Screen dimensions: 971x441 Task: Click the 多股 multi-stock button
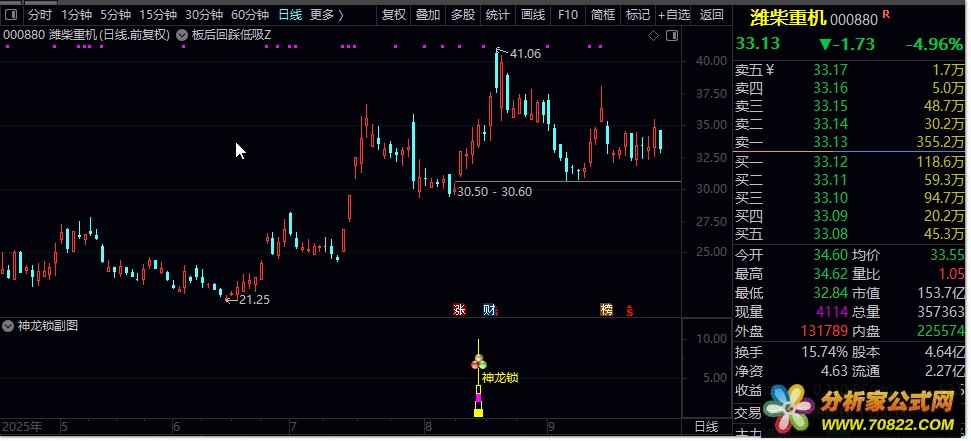(463, 15)
